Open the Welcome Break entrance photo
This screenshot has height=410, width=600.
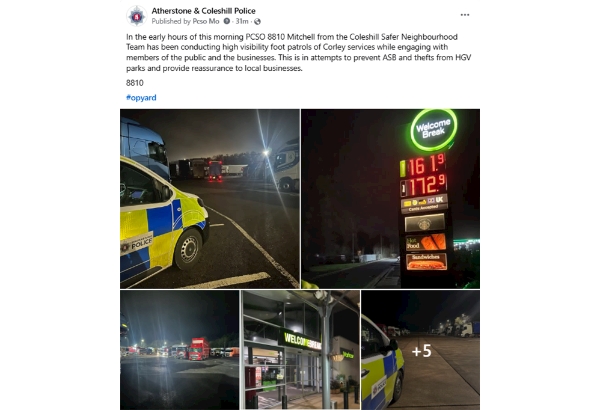[300, 350]
